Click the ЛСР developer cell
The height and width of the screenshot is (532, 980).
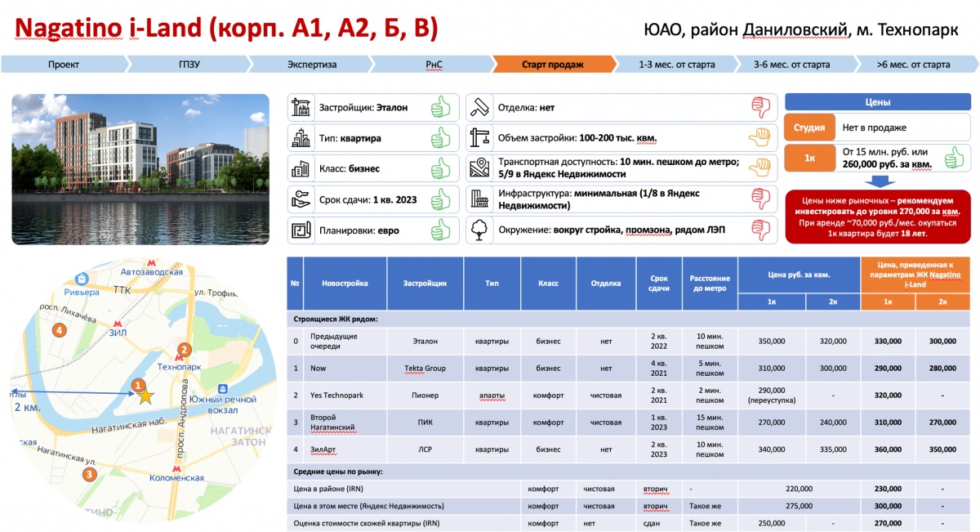[x=425, y=449]
